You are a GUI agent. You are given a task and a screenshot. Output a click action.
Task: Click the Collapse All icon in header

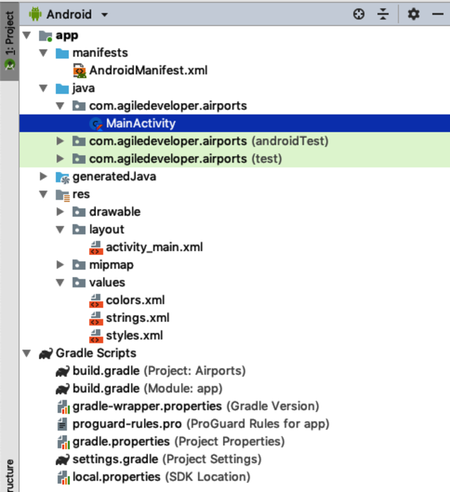[383, 14]
